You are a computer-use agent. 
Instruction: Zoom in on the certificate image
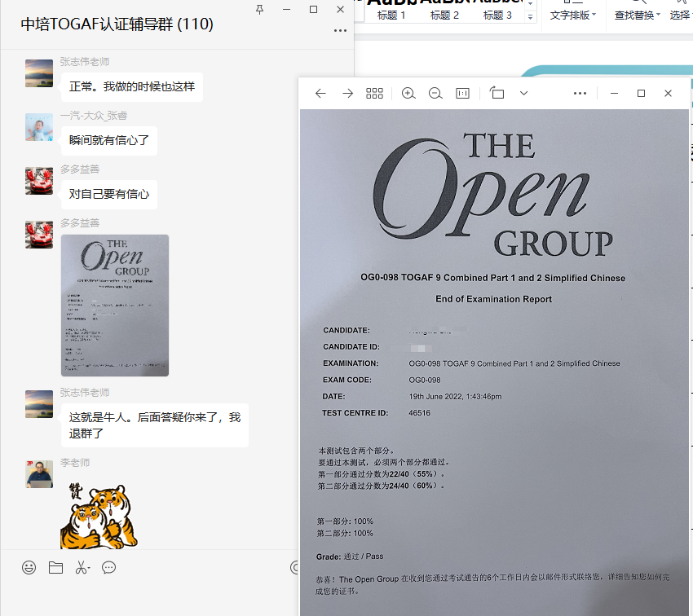[x=408, y=93]
